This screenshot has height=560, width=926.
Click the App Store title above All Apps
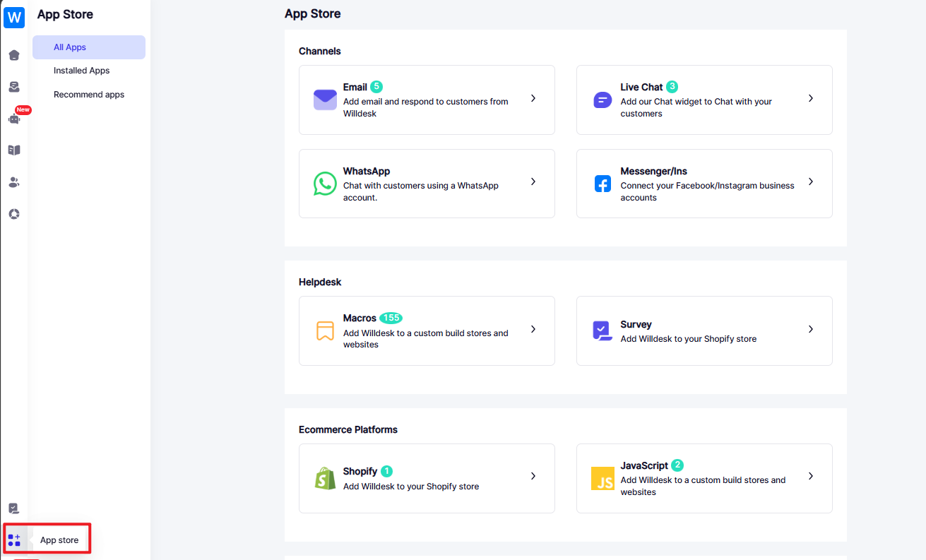(65, 14)
